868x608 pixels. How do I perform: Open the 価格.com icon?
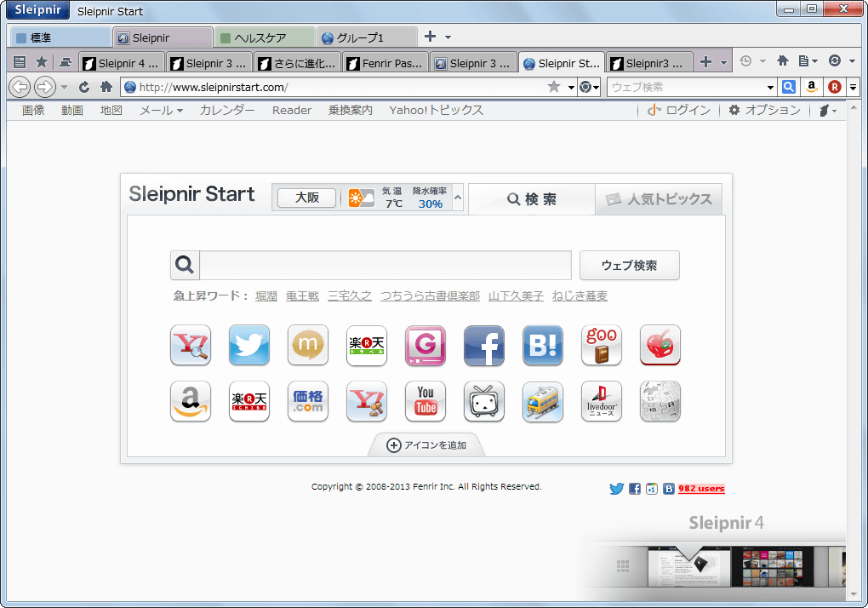pyautogui.click(x=308, y=401)
